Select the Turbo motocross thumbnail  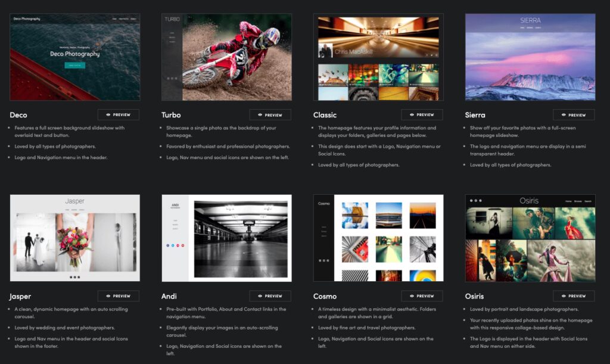(226, 57)
